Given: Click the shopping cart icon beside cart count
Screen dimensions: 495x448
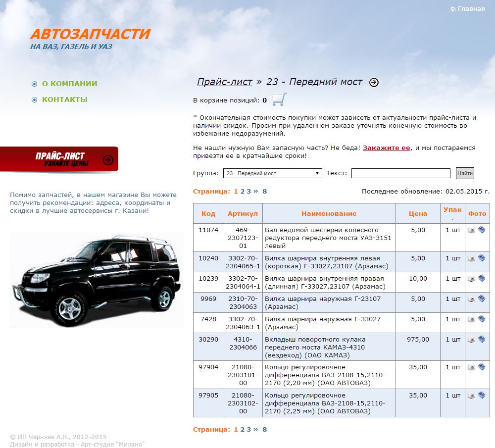Looking at the screenshot, I should 279,100.
